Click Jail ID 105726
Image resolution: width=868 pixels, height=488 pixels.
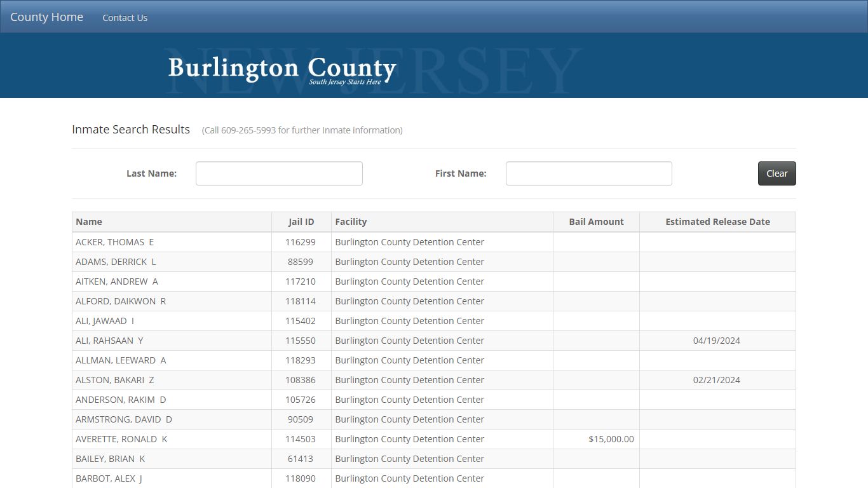(301, 400)
